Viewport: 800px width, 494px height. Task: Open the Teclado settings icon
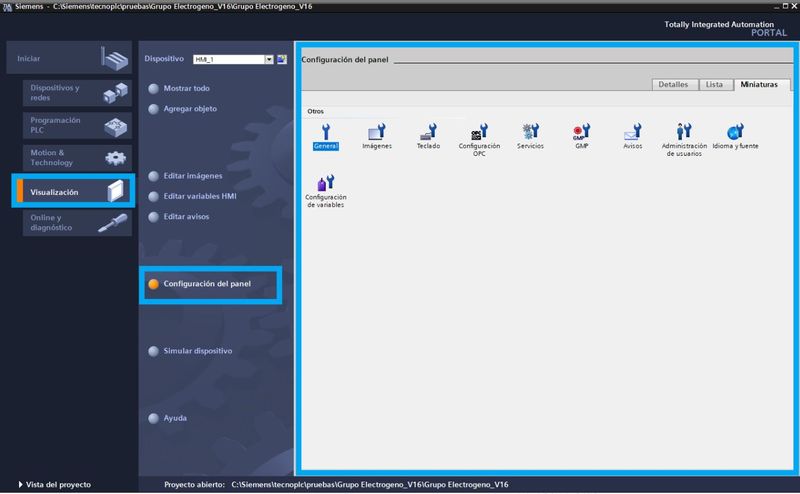click(x=428, y=136)
